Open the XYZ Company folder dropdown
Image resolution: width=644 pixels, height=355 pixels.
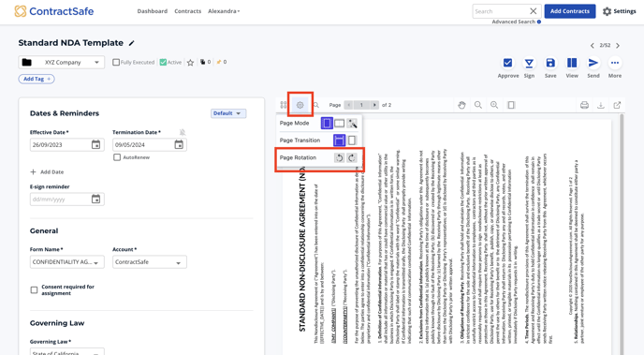pyautogui.click(x=61, y=63)
